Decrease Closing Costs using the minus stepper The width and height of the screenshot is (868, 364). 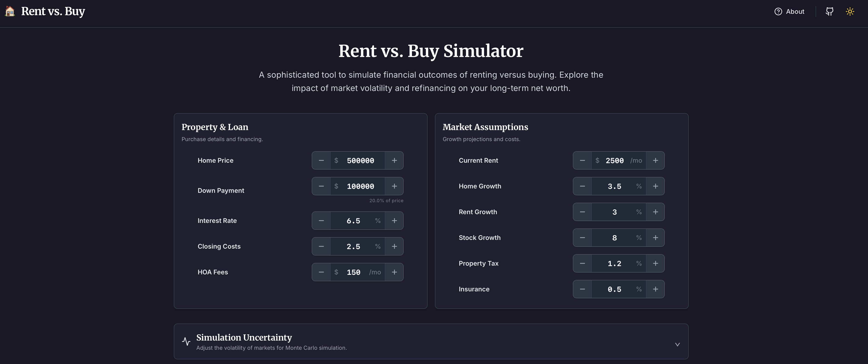pyautogui.click(x=321, y=246)
